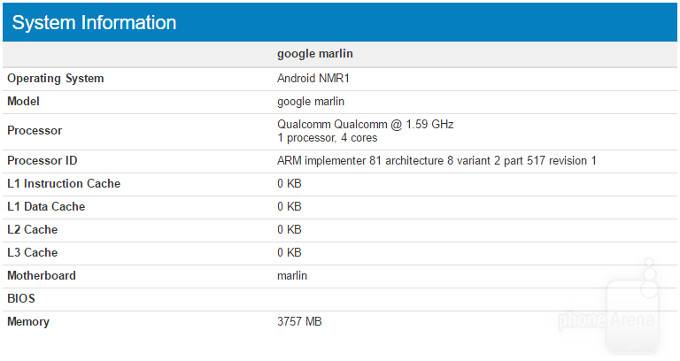This screenshot has height=361, width=680.
Task: Click the Model row label
Action: click(23, 101)
